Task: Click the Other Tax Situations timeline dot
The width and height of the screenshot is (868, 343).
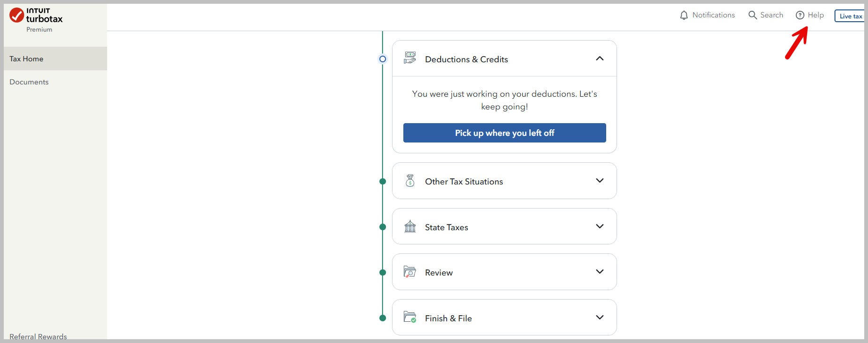Action: (x=383, y=182)
